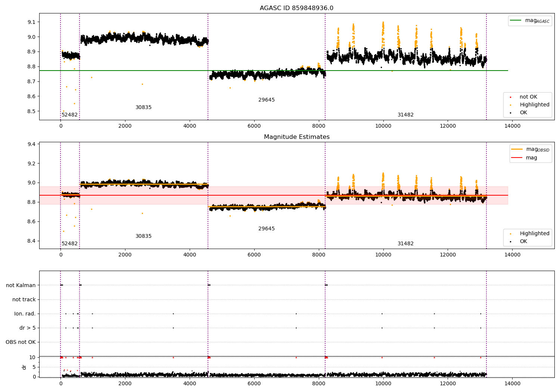
Task: Click obsid label "52482" in the middle plot
Action: 70,243
